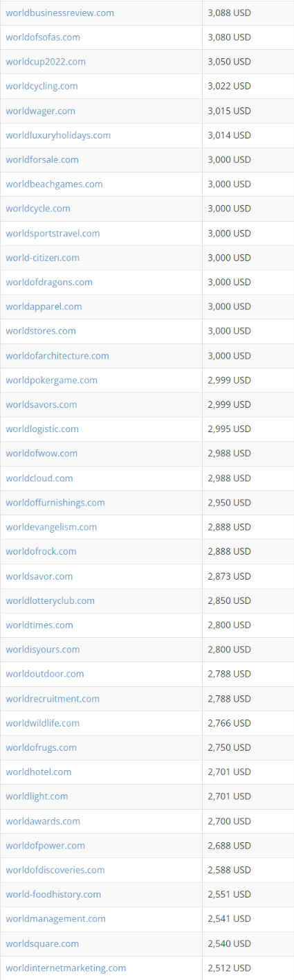Click the worldhotel.com link
Viewport: 294px width, 980px height.
tap(39, 772)
